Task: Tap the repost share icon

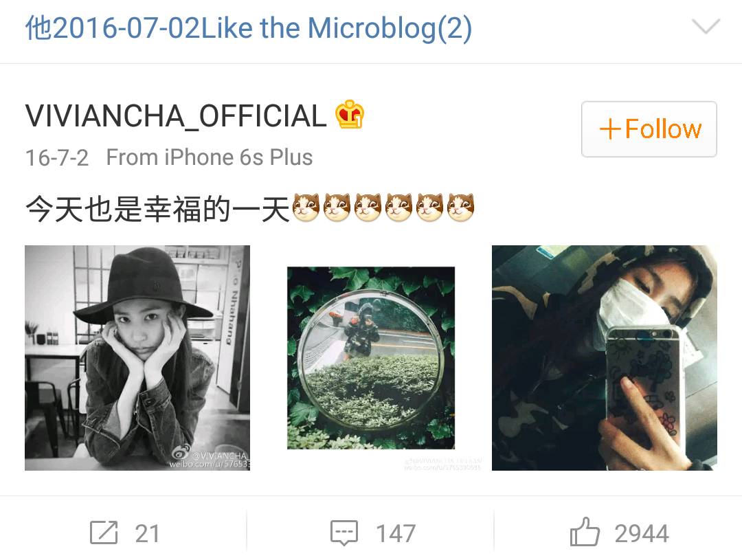Action: (x=104, y=533)
